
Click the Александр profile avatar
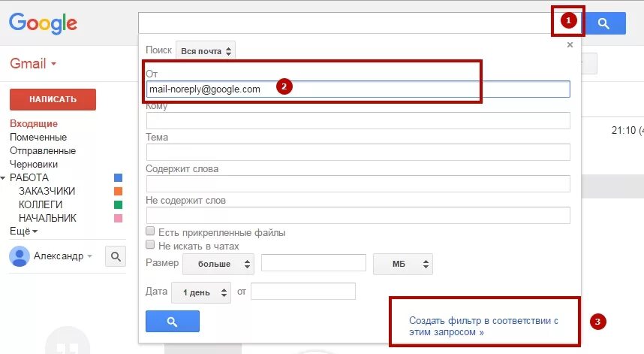(20, 256)
